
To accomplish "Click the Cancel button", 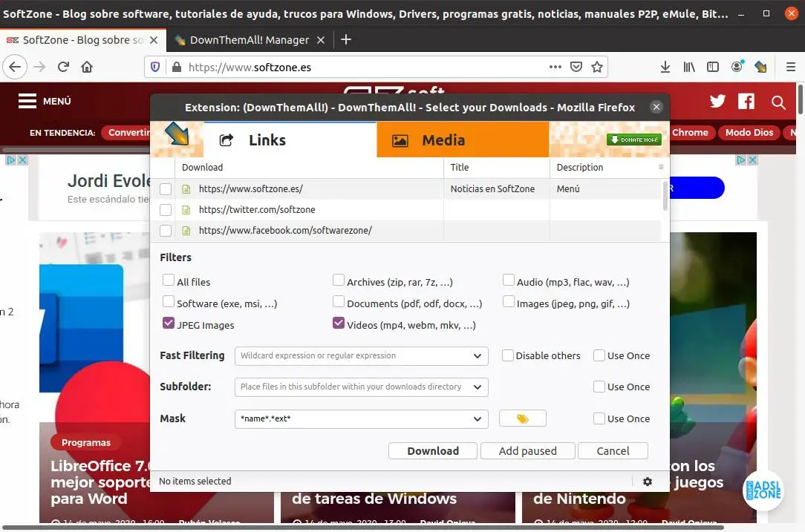I will pyautogui.click(x=613, y=451).
